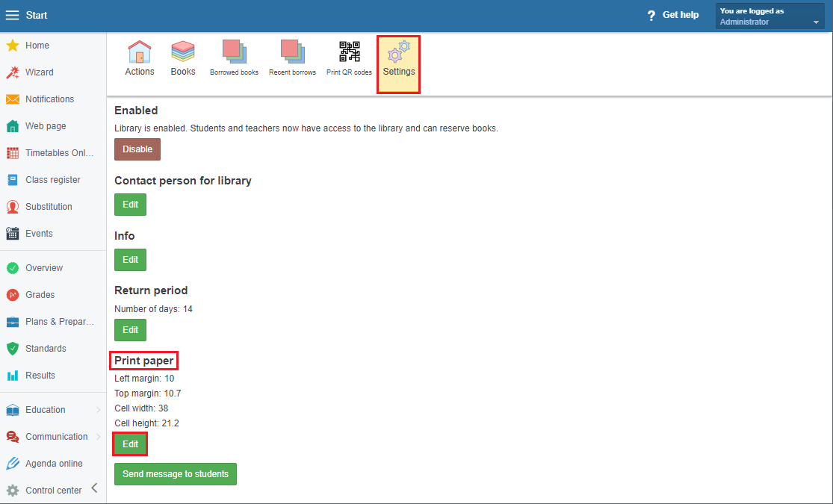Edit the Return period
The width and height of the screenshot is (833, 504).
point(130,330)
